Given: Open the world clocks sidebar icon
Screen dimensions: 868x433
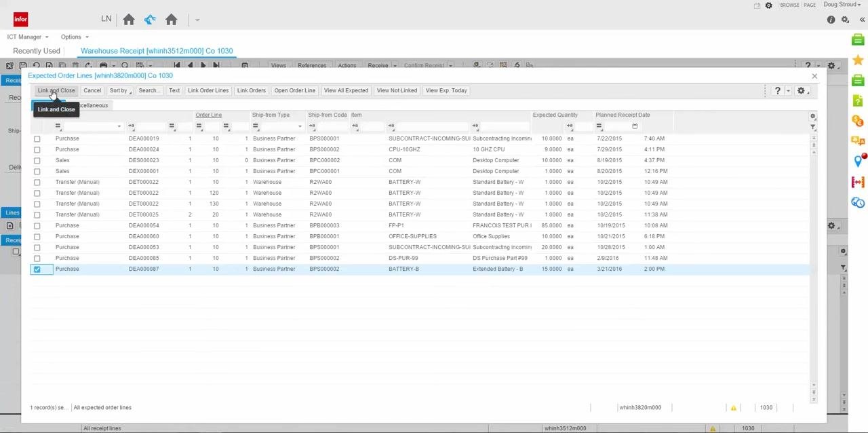Looking at the screenshot, I should pyautogui.click(x=858, y=202).
